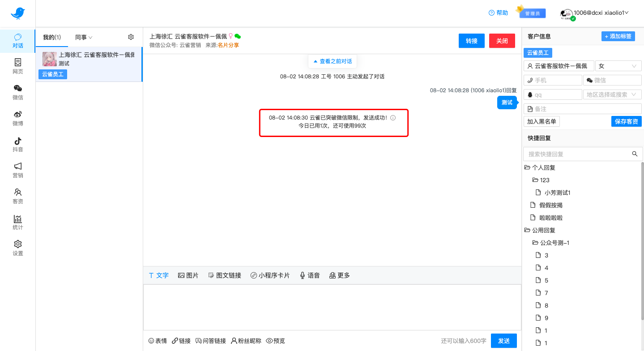The width and height of the screenshot is (644, 351).
Task: Open the 设置 settings panel
Action: coord(17,248)
